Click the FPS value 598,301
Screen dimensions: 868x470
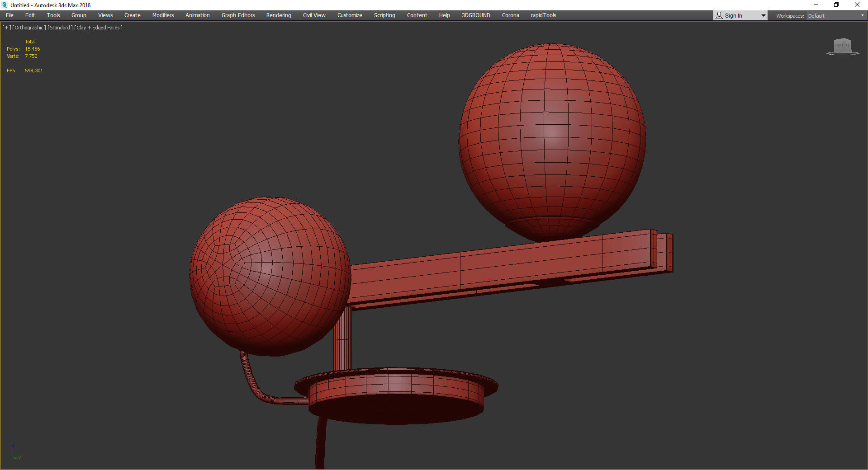click(x=34, y=70)
